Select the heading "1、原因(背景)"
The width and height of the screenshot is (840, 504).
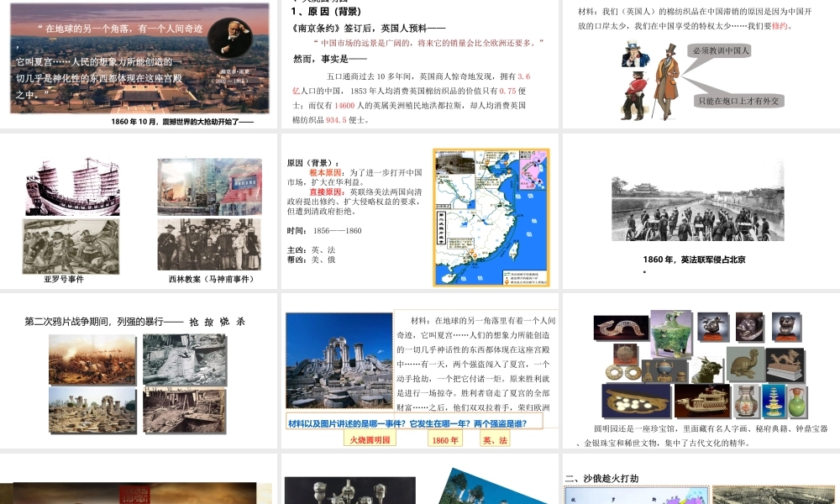tap(327, 11)
